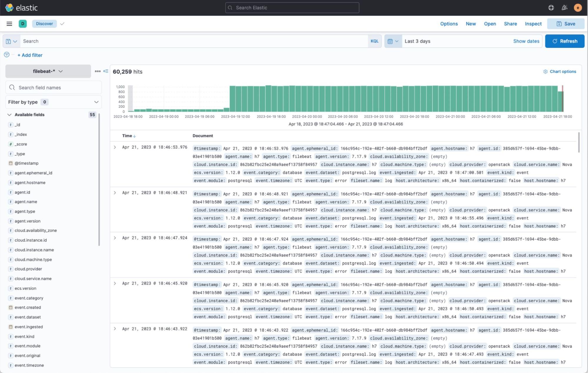
Task: Click Options in the Discover toolbar
Action: coord(449,24)
